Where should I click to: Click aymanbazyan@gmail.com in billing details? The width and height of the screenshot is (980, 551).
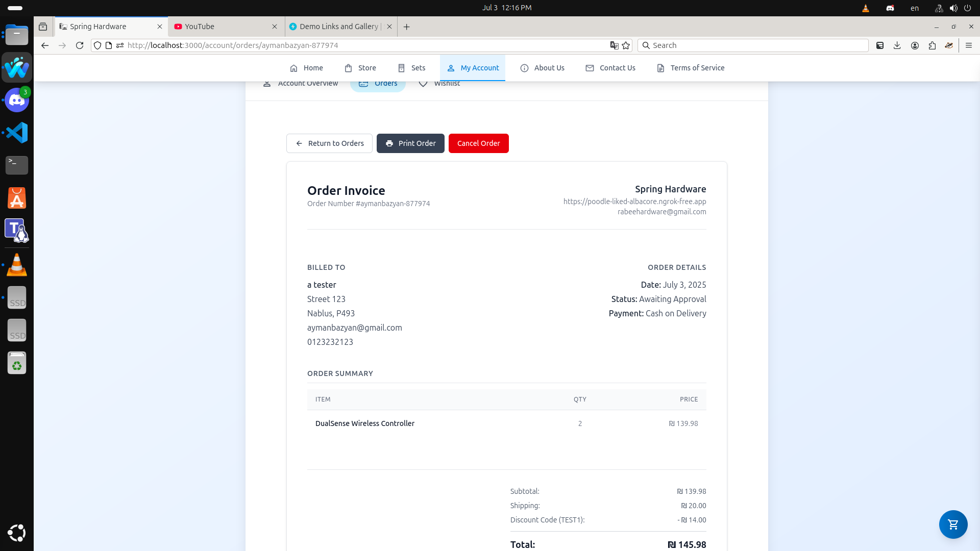[x=355, y=328]
